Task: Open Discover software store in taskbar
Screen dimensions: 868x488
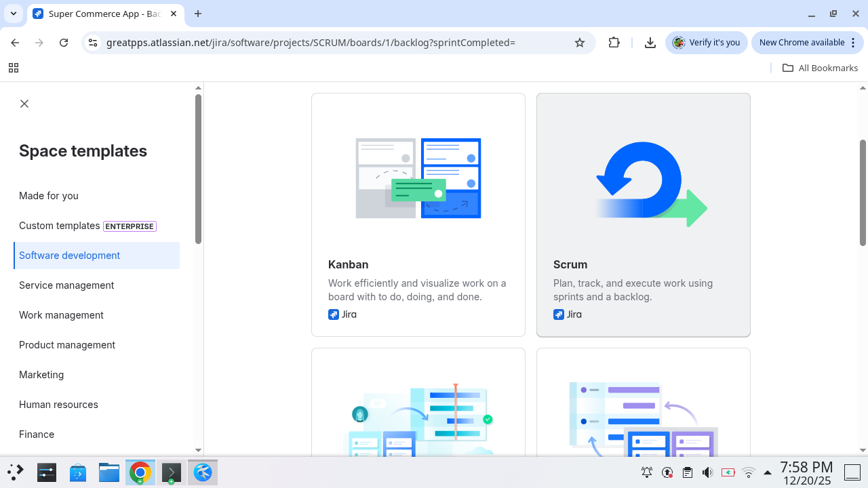Action: pyautogui.click(x=78, y=472)
